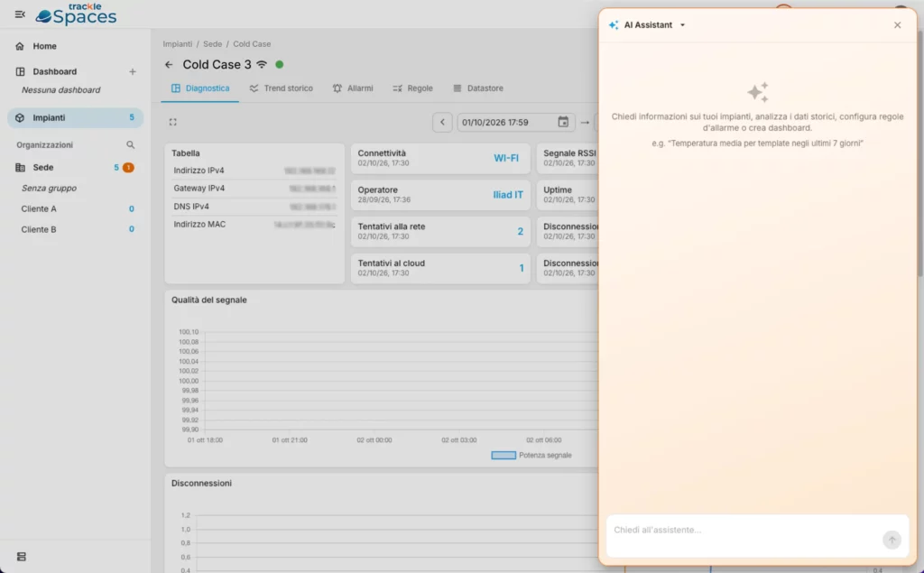Image resolution: width=924 pixels, height=573 pixels.
Task: Click the Indirizzo MAC table row
Action: coord(254,225)
